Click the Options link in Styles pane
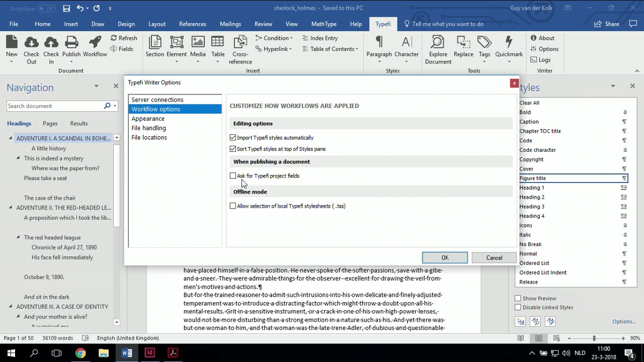Image resolution: width=644 pixels, height=362 pixels. coord(624,321)
